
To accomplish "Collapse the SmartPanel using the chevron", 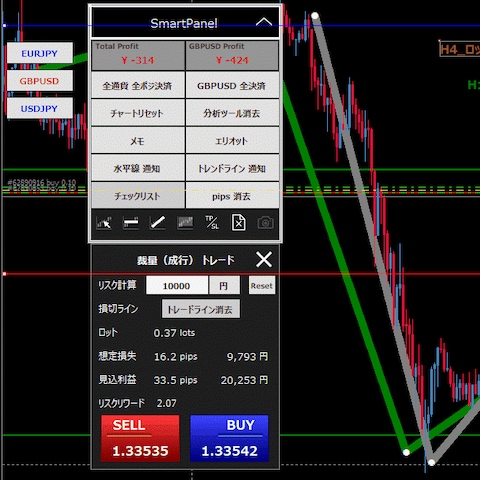I will (264, 23).
